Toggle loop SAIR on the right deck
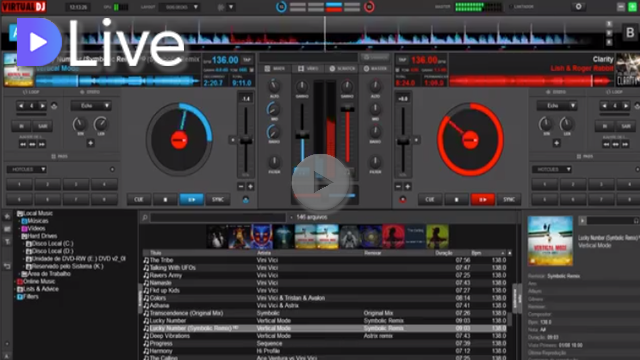640x360 pixels. pyautogui.click(x=626, y=126)
